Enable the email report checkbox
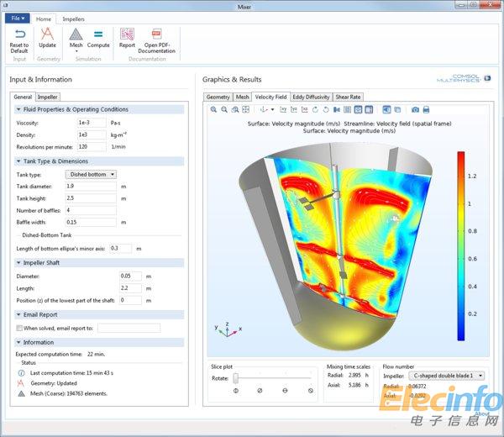This screenshot has height=437, width=504. [x=18, y=328]
